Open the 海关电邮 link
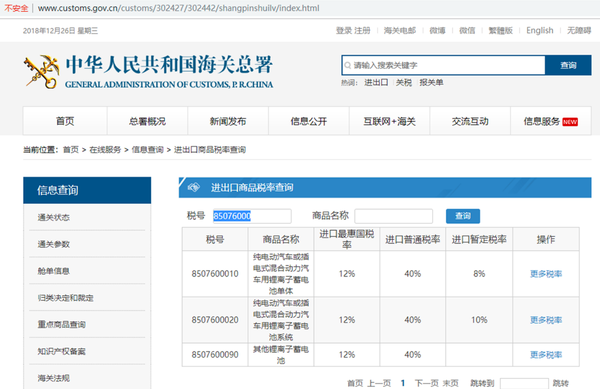 [400, 31]
